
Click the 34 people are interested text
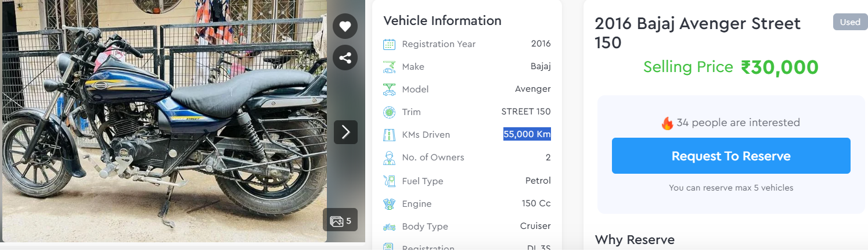(738, 123)
